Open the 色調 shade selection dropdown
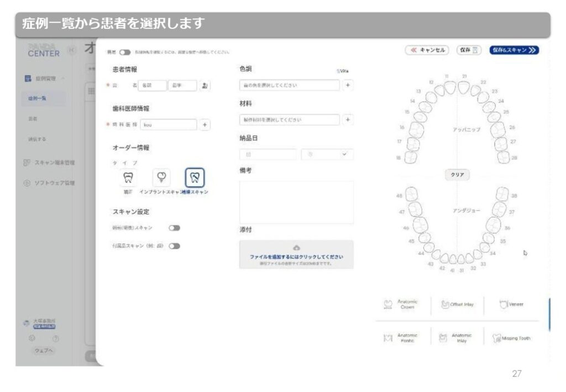566x392 pixels. tap(290, 86)
